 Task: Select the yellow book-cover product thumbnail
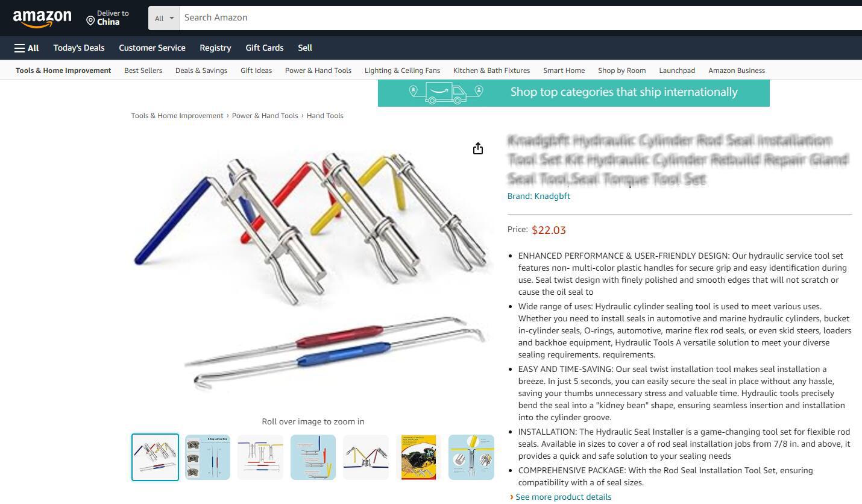[x=419, y=457]
